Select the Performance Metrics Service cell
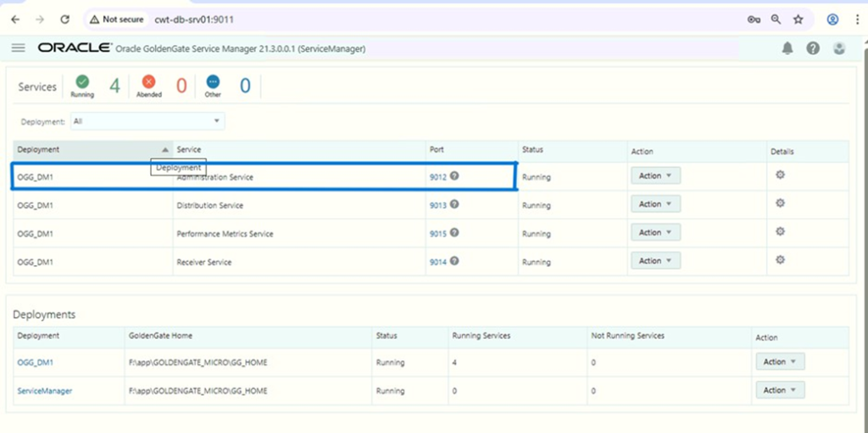Viewport: 868px width, 433px height. click(299, 234)
